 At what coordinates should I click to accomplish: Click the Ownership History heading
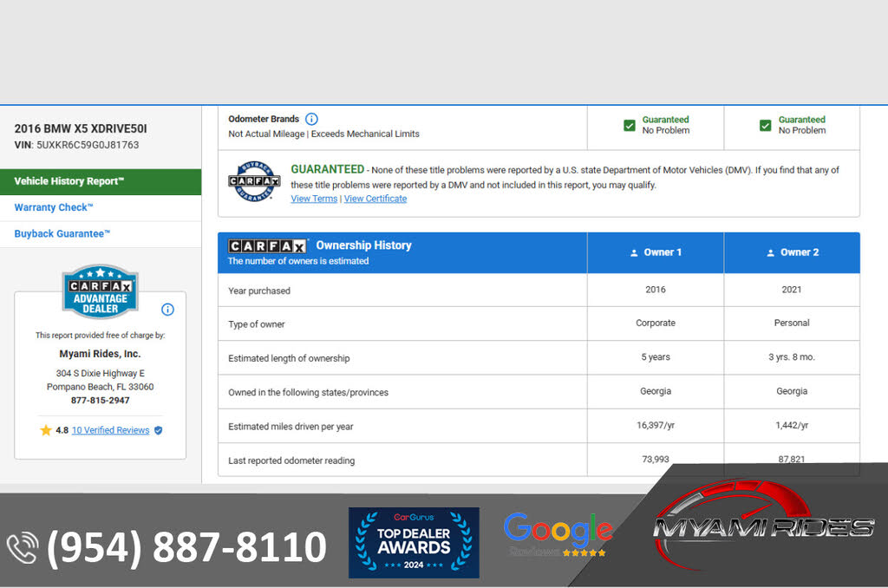363,245
